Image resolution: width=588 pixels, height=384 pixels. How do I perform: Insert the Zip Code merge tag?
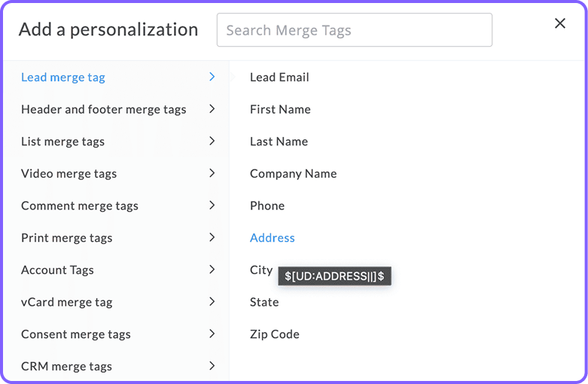click(274, 334)
